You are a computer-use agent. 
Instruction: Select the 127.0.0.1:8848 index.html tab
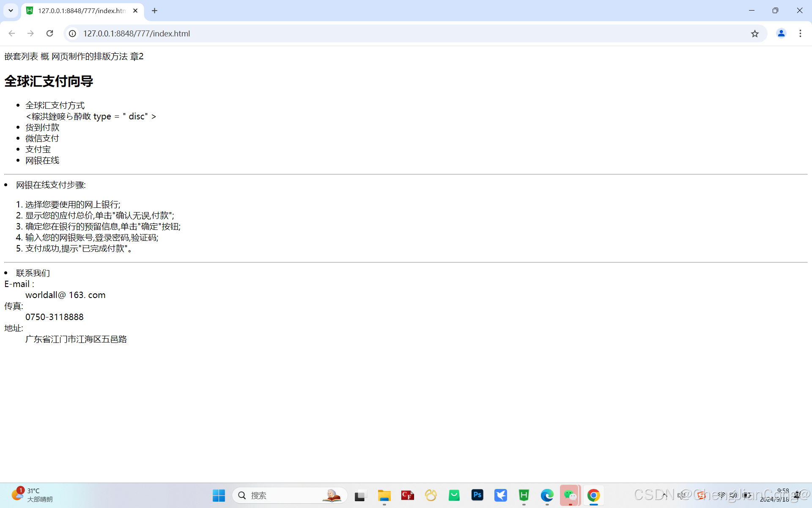pos(80,11)
